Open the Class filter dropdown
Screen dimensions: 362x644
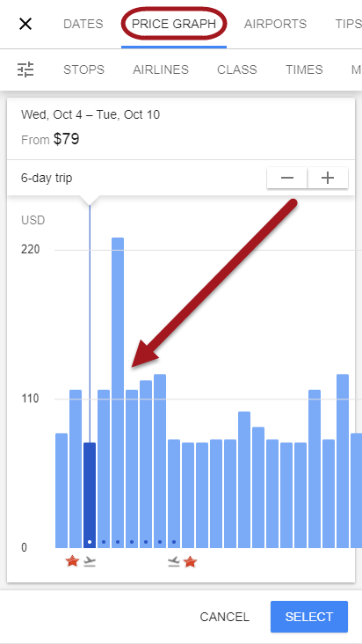pos(237,70)
